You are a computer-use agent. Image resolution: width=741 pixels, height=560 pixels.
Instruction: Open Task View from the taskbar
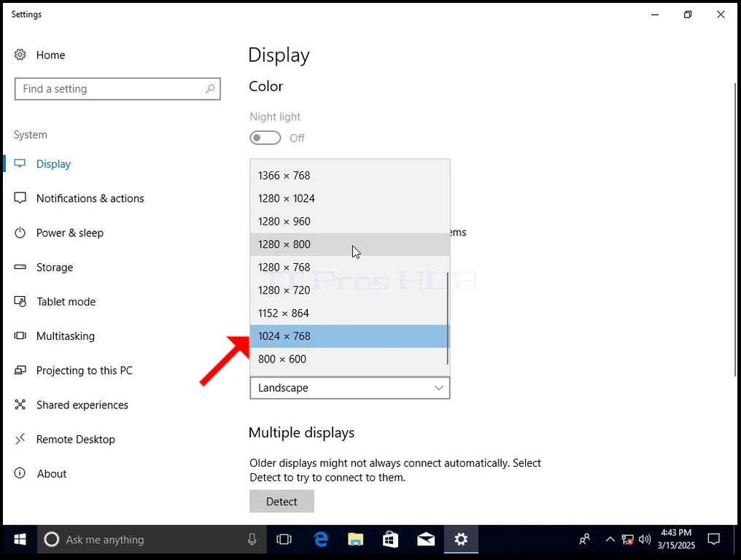pyautogui.click(x=284, y=539)
